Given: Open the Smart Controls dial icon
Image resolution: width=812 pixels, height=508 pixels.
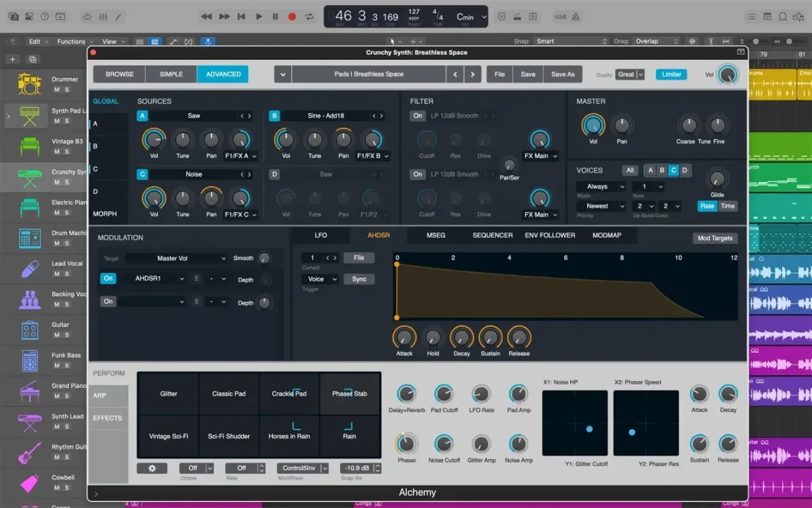Looking at the screenshot, I should click(87, 17).
